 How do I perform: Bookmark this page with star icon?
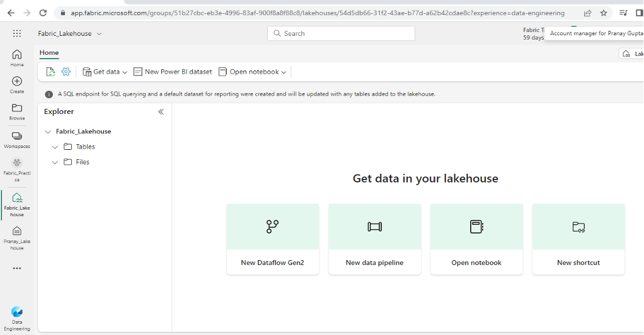(603, 13)
